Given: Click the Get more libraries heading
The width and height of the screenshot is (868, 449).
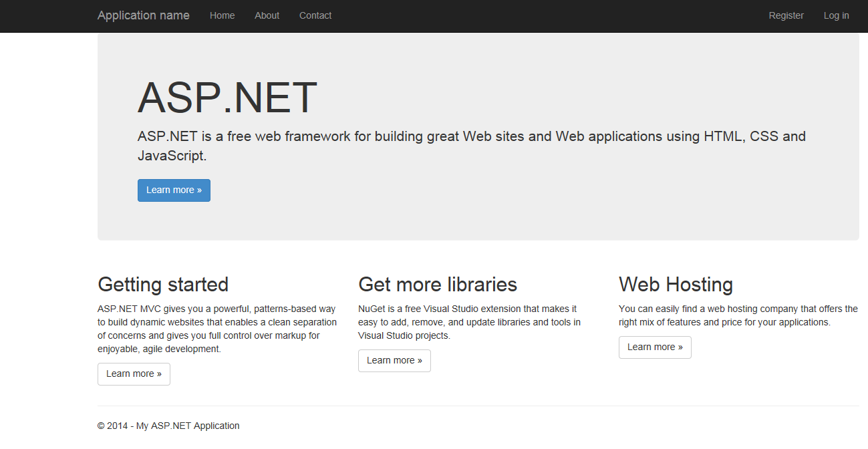Looking at the screenshot, I should [438, 285].
